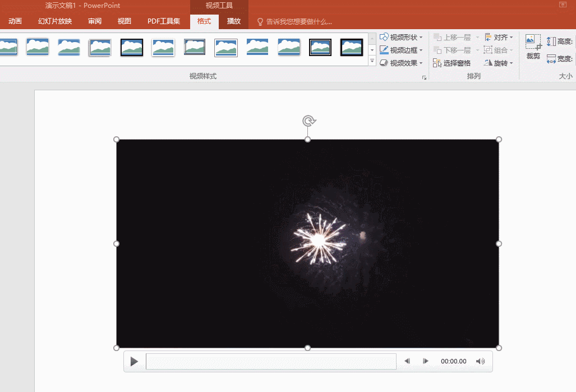This screenshot has width=576, height=392.
Task: Apply the third video style thumbnail
Action: 68,47
